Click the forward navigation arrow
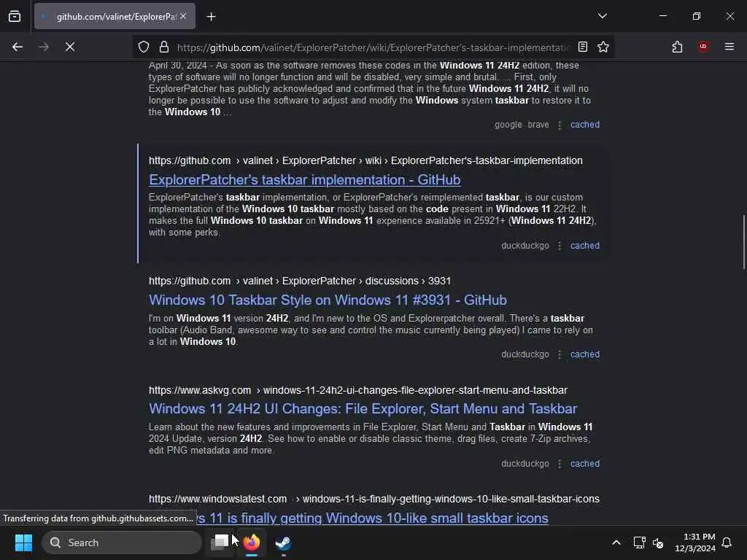 (43, 47)
